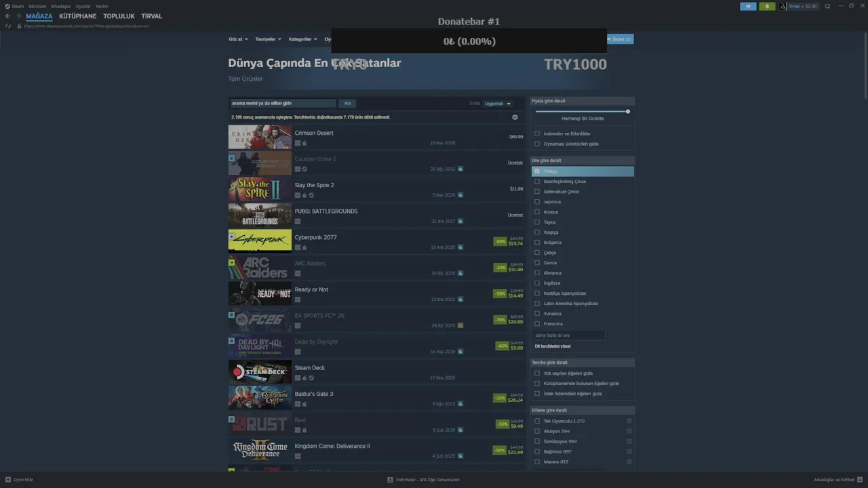
Task: Open Big Picture mode monitor icon
Action: click(827, 6)
